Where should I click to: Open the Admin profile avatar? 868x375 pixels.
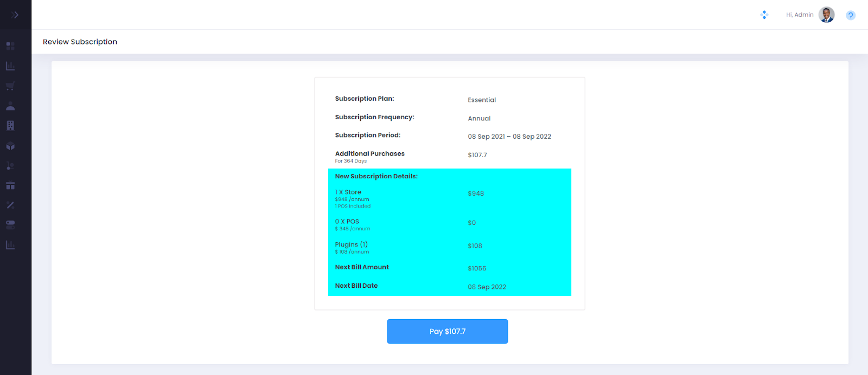click(827, 15)
